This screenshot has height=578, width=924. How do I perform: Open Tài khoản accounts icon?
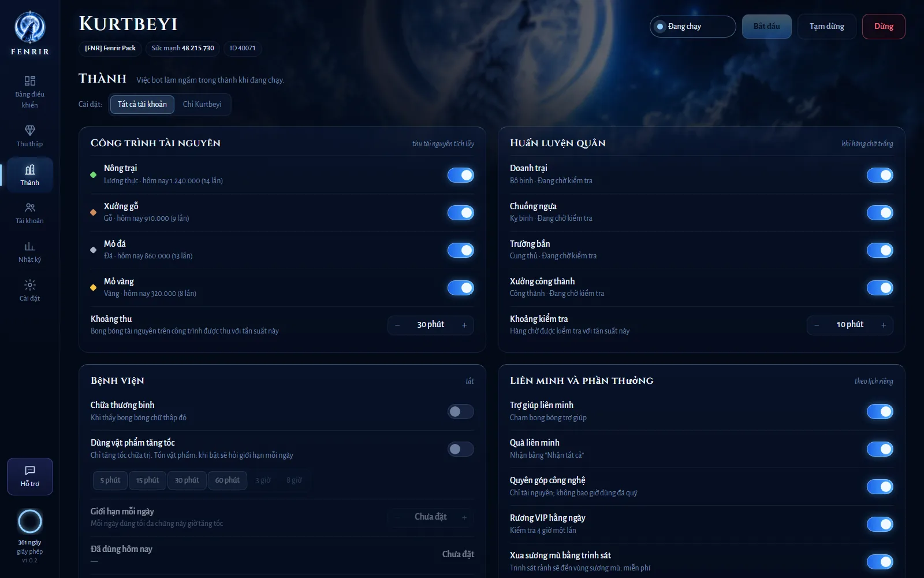30,208
